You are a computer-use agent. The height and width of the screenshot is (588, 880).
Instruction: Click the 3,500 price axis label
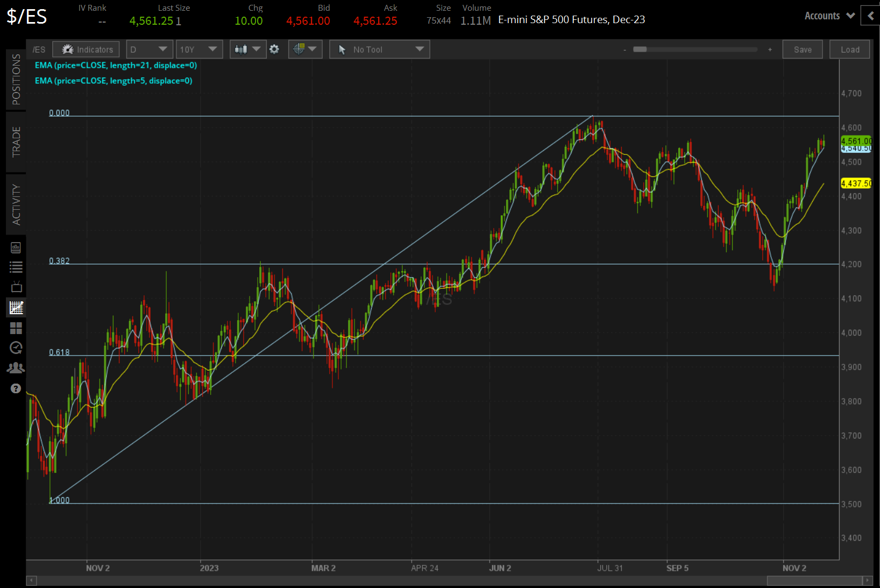point(851,504)
